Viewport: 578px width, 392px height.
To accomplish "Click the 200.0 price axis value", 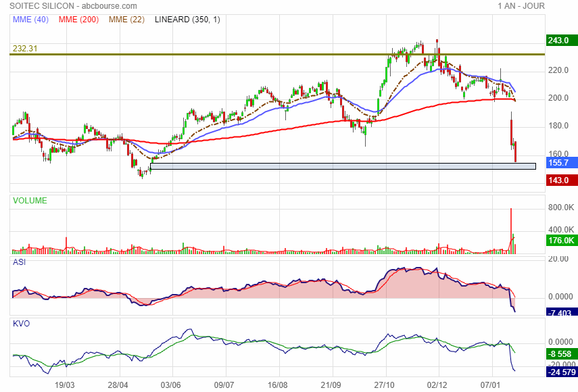I will pos(558,98).
